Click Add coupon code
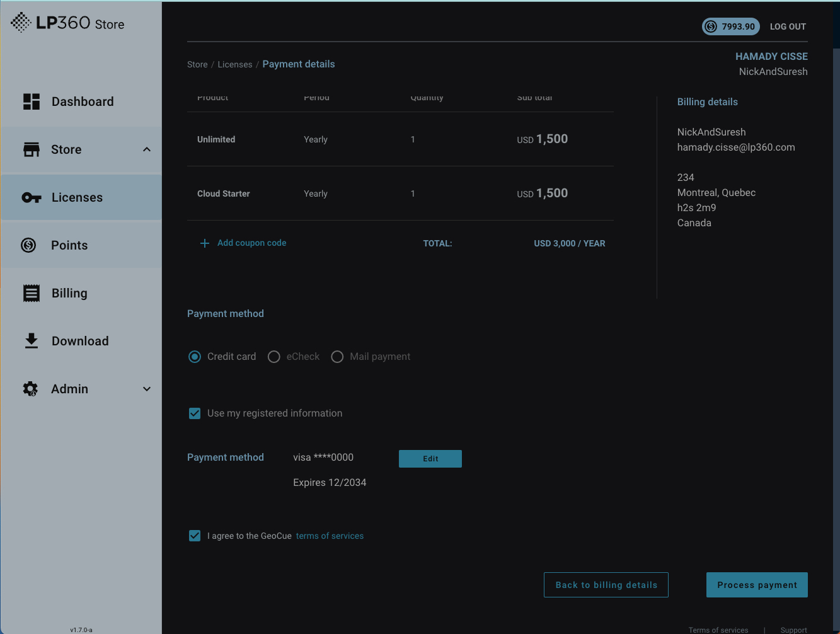The image size is (840, 634). pyautogui.click(x=251, y=243)
